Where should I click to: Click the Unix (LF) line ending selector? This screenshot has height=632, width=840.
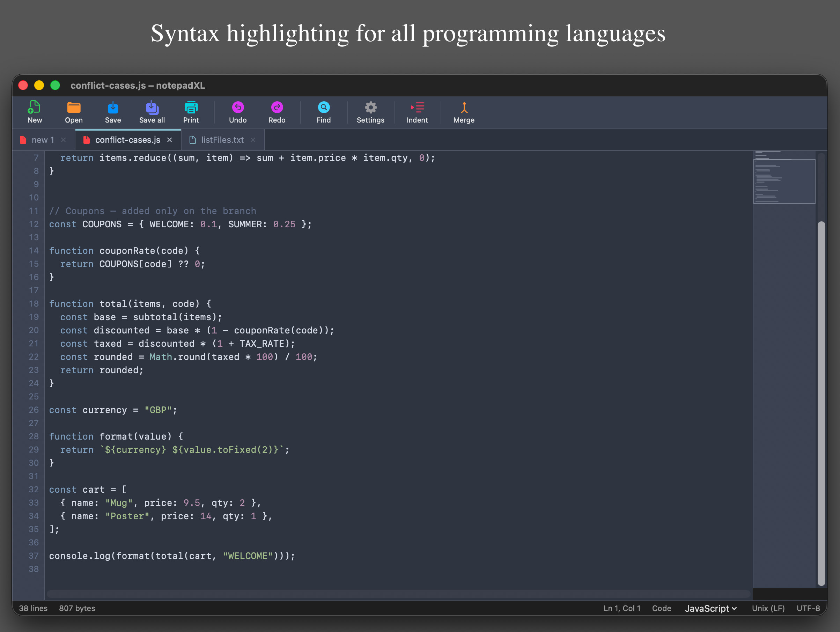pos(768,609)
